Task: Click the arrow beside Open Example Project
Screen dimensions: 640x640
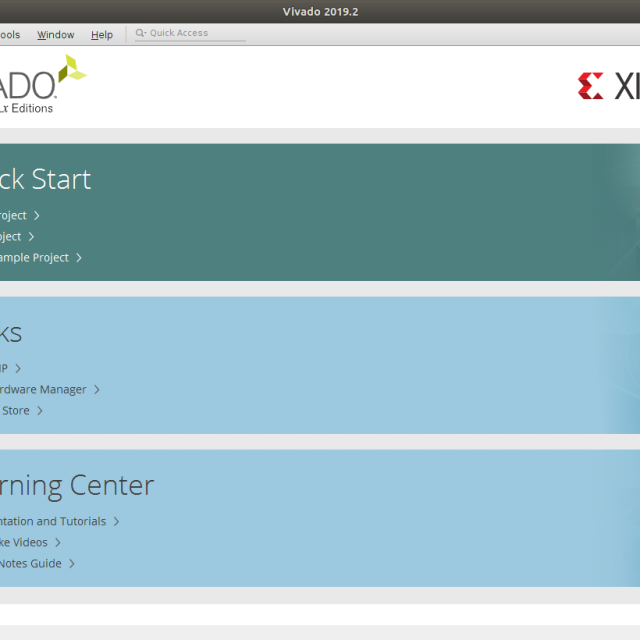Action: pyautogui.click(x=79, y=258)
